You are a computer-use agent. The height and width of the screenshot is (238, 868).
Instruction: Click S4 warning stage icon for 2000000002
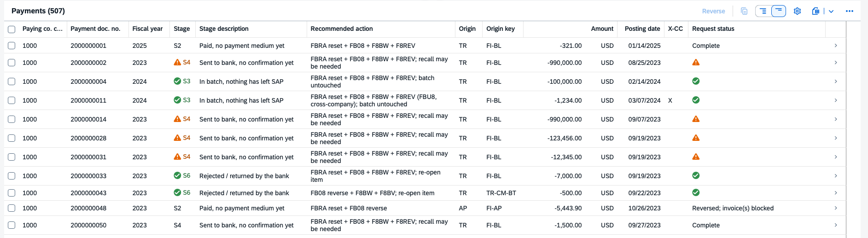(177, 62)
